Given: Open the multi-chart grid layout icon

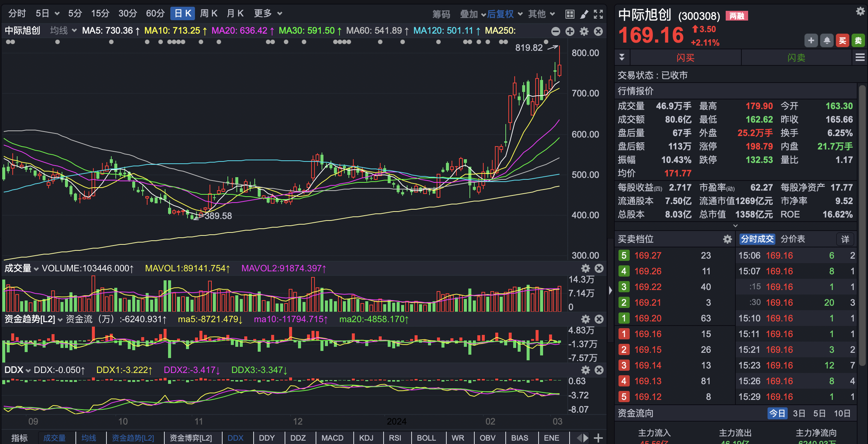Looking at the screenshot, I should [x=570, y=14].
